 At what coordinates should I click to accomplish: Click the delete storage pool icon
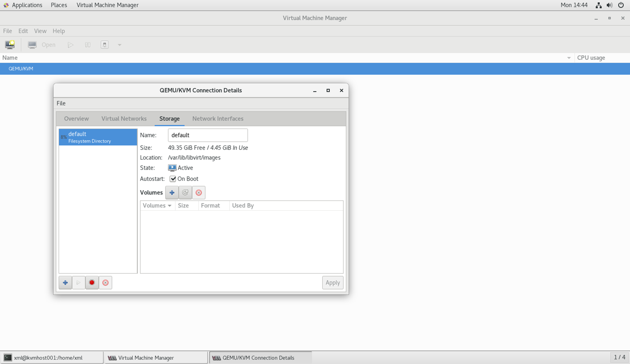[106, 282]
